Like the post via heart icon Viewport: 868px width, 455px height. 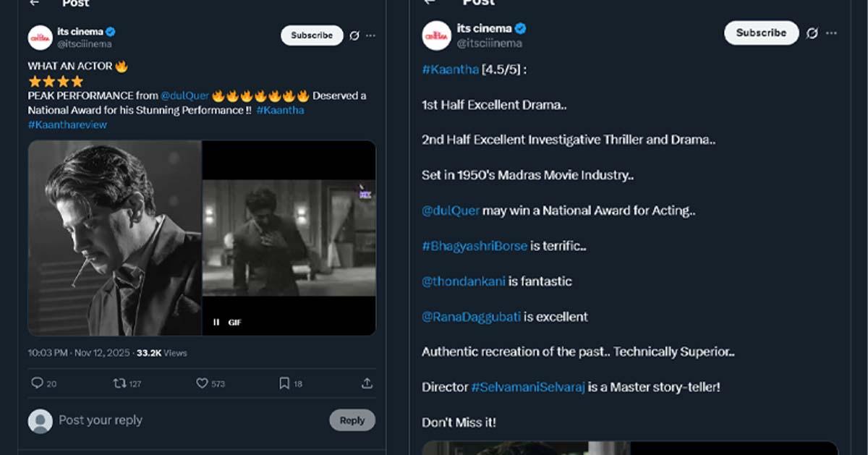203,383
